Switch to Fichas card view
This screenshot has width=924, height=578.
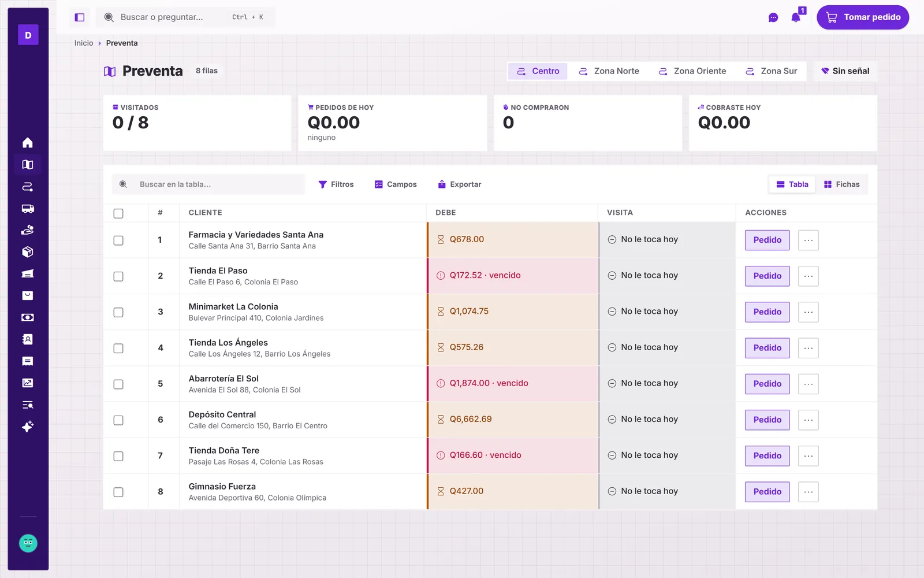point(842,184)
